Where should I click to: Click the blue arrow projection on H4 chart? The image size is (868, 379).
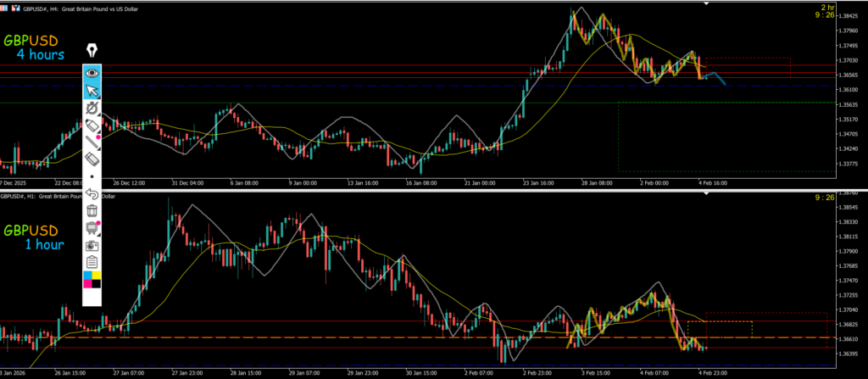tap(715, 80)
